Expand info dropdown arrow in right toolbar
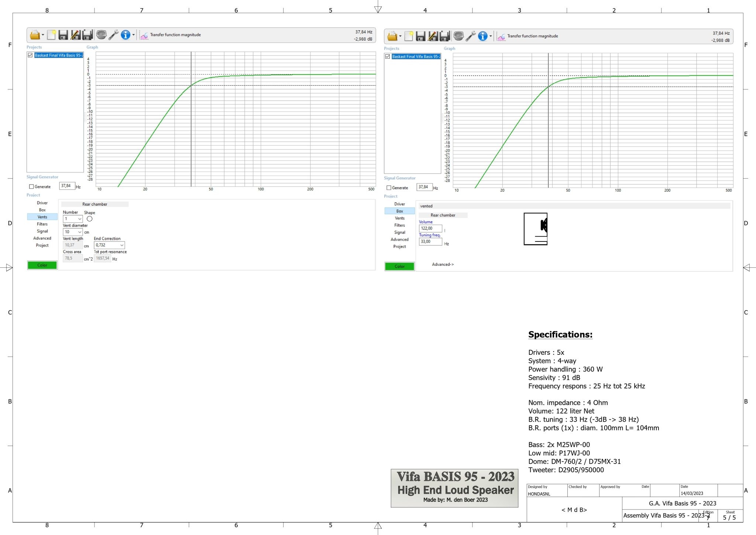 tap(491, 37)
